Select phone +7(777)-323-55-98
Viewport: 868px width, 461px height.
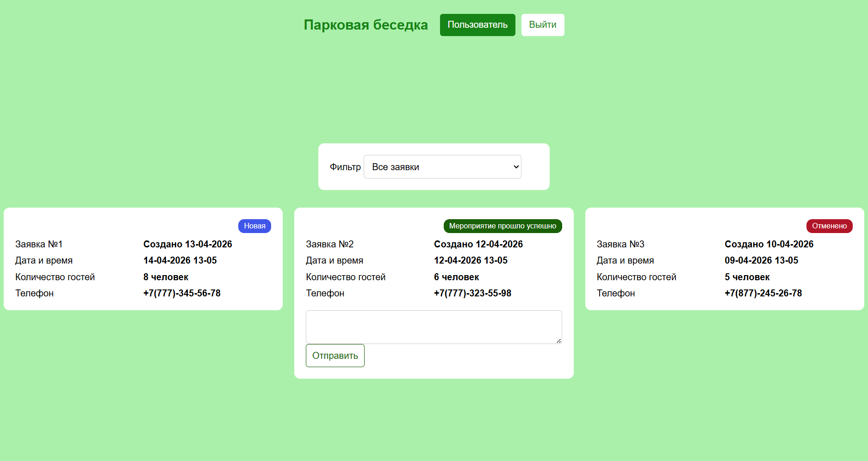pos(472,293)
